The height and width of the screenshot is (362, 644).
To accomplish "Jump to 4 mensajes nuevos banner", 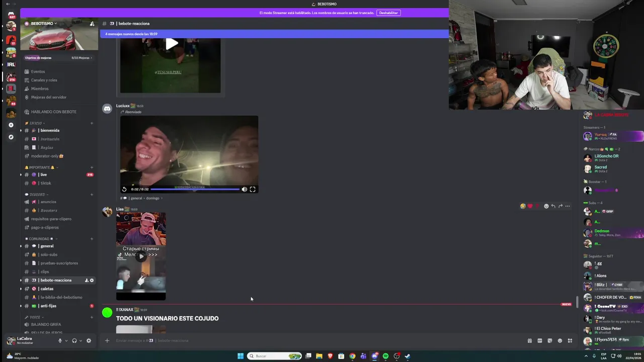I will [x=274, y=34].
